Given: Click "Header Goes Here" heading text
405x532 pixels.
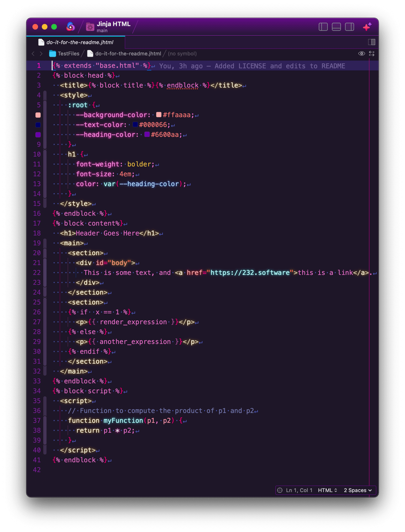Looking at the screenshot, I should (x=107, y=233).
